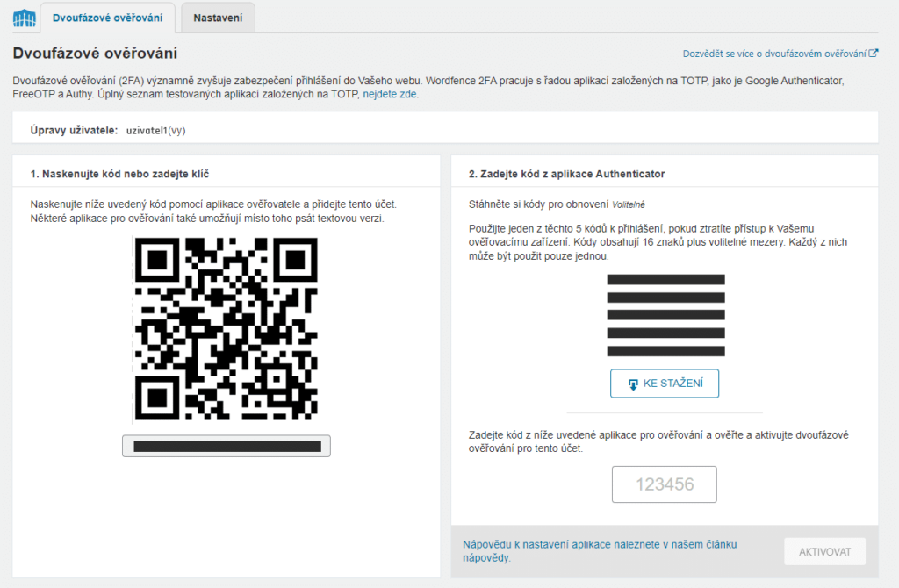This screenshot has width=899, height=588.
Task: Click the download arrow icon in KE STAŽENÍ
Action: (633, 384)
